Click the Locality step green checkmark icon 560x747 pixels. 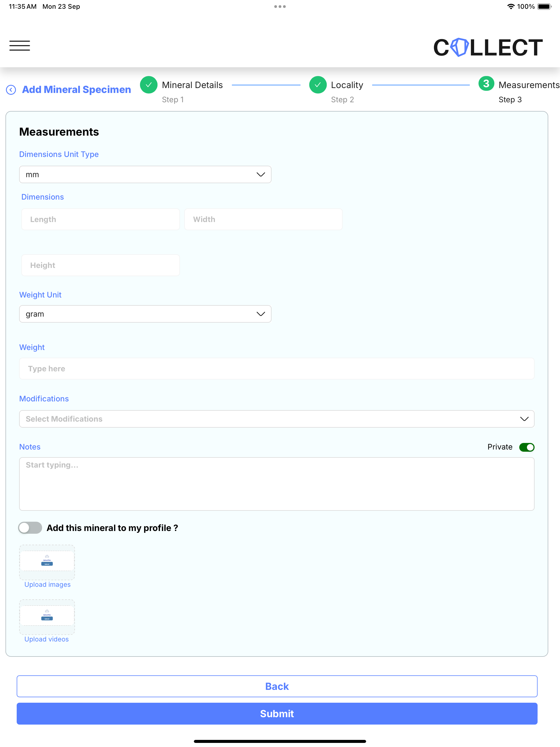pyautogui.click(x=318, y=85)
